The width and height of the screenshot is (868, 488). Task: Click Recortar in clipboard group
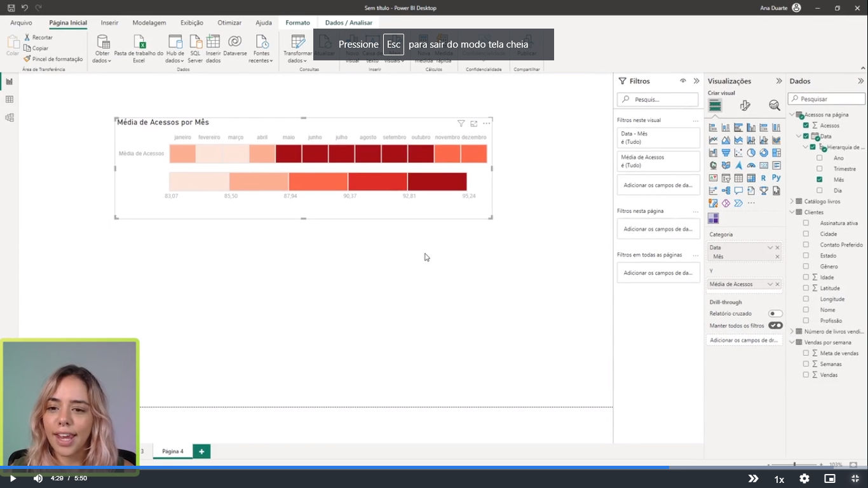pos(38,37)
